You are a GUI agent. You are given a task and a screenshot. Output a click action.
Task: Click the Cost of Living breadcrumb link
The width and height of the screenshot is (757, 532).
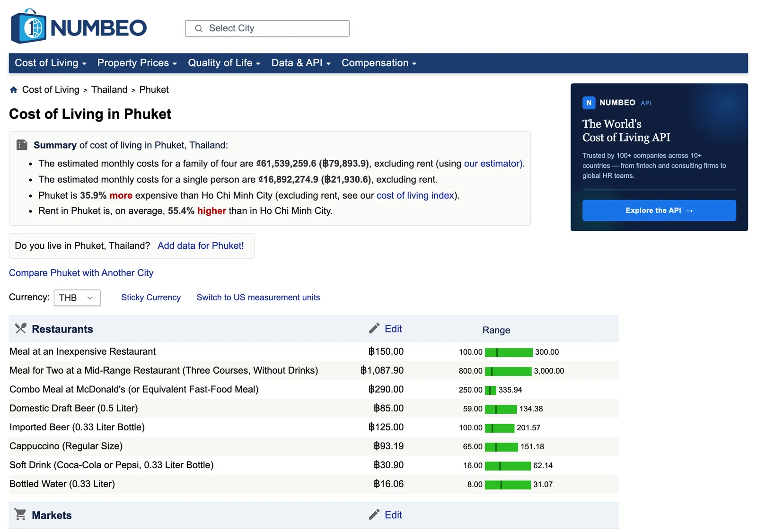(x=51, y=90)
